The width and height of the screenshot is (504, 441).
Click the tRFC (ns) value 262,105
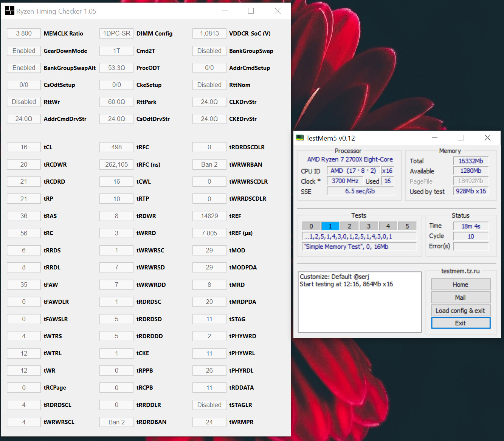[116, 164]
